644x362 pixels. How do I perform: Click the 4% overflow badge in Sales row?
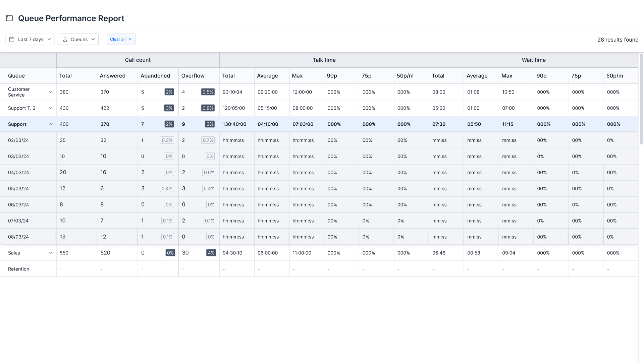[211, 253]
